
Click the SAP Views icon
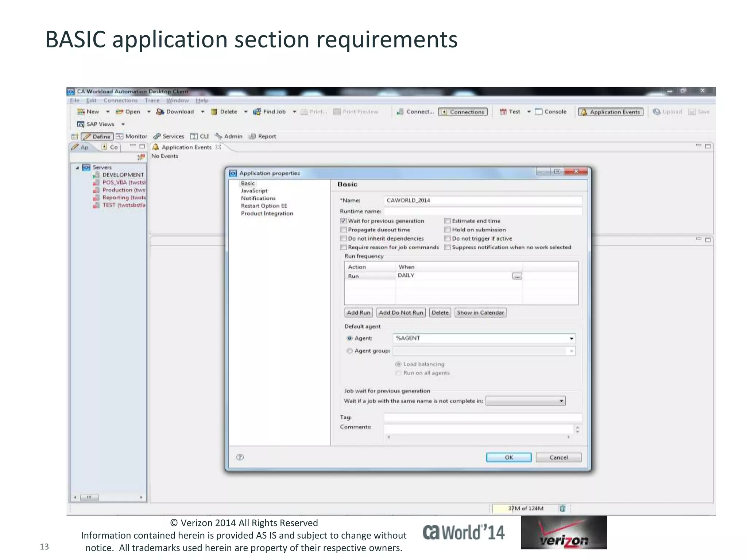click(x=81, y=124)
